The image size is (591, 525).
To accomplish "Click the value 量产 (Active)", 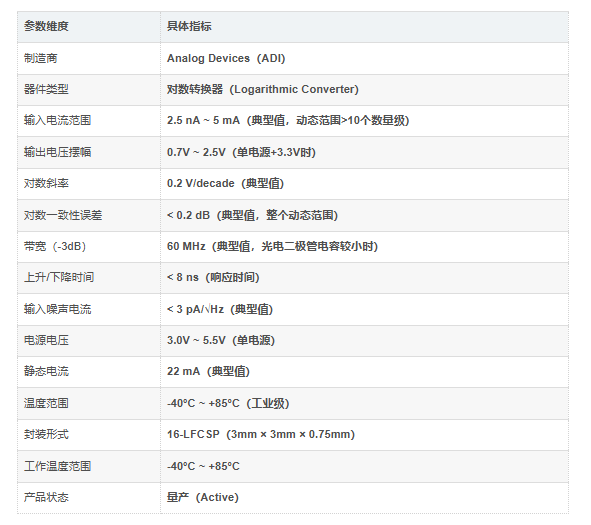I will [x=203, y=497].
